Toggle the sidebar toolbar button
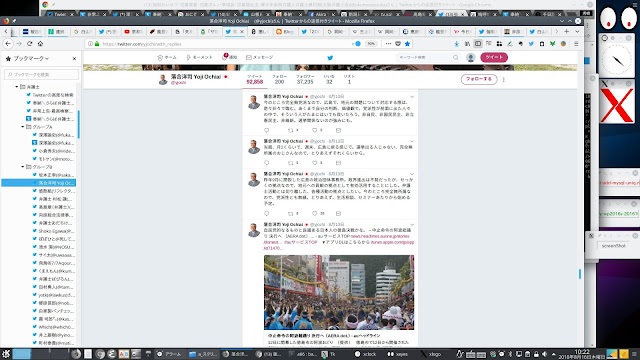640x360 pixels. click(478, 44)
